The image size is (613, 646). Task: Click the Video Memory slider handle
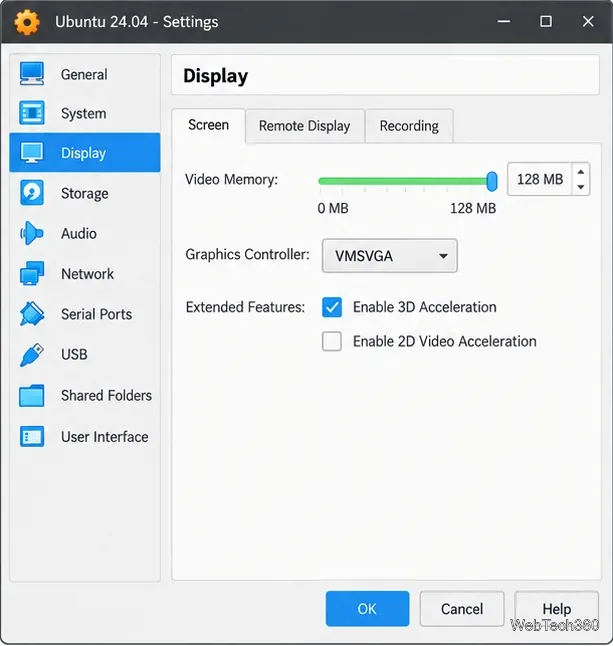(x=491, y=181)
